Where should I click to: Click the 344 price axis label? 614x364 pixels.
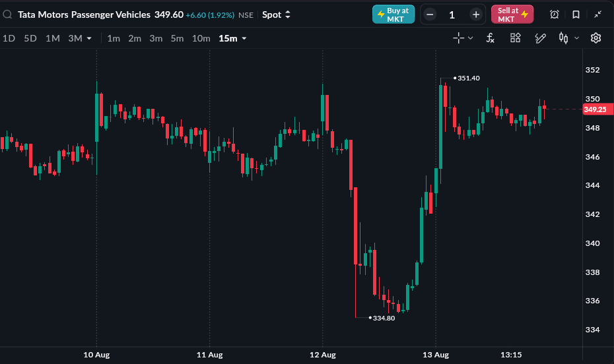click(592, 185)
